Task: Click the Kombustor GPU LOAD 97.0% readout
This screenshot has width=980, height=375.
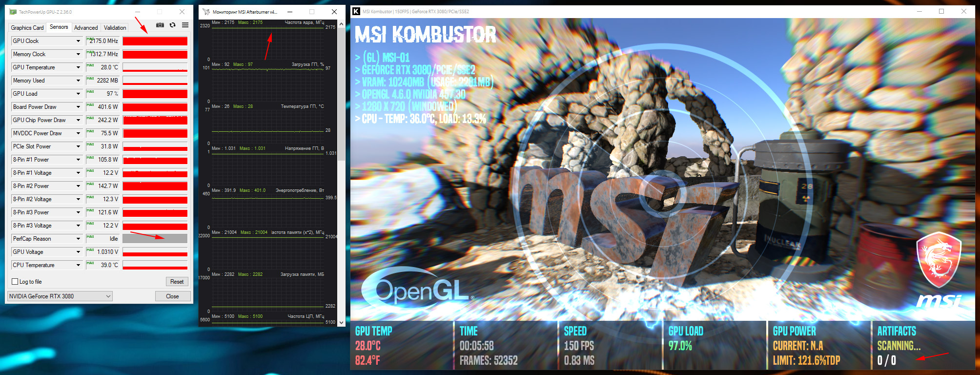Action: coord(680,346)
